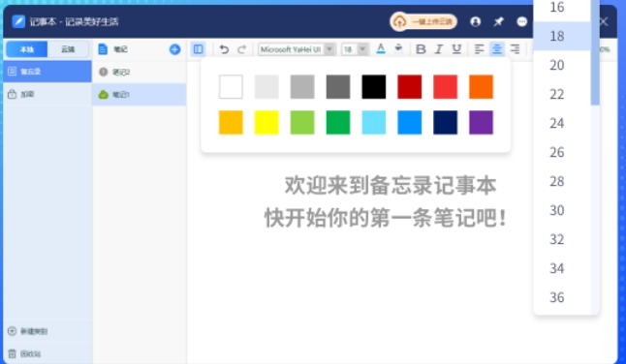Choose font size 28 from list
626x364 pixels.
tap(562, 181)
